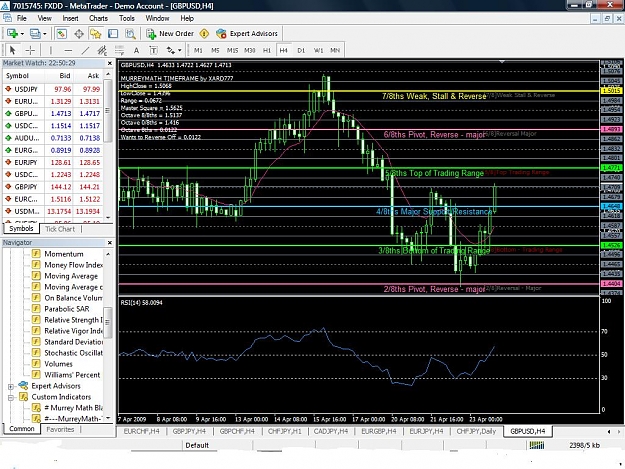The image size is (625, 469).
Task: Open the MetaEditor yellow diamond icon
Action: (204, 34)
